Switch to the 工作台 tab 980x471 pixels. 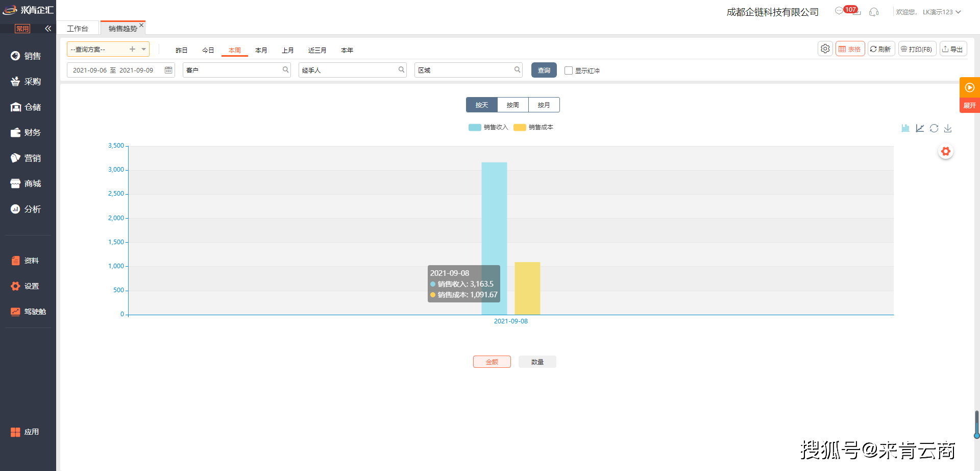coord(78,29)
